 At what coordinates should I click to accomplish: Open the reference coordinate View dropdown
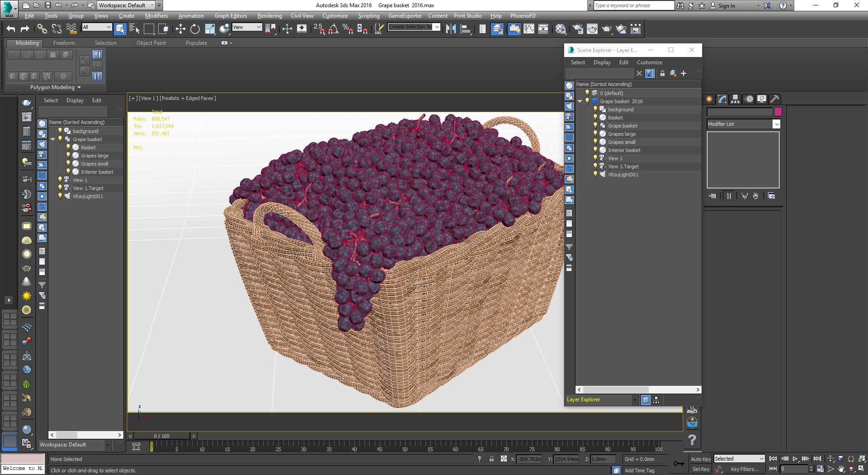pos(247,27)
